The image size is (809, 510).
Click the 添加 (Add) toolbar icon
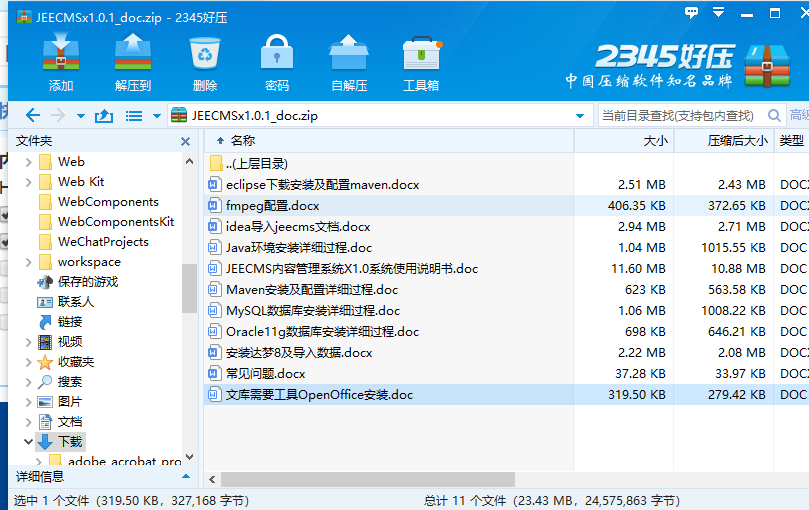click(x=61, y=52)
